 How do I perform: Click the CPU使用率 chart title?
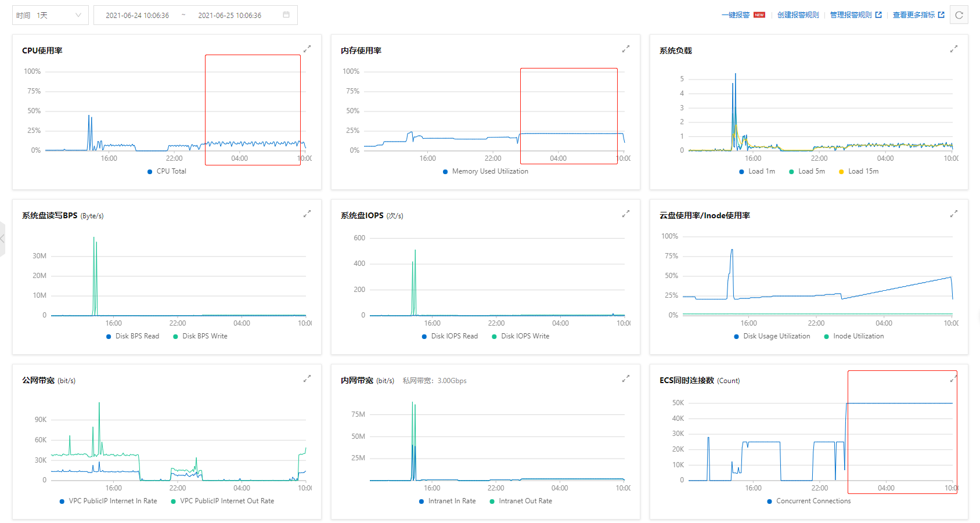[x=42, y=51]
